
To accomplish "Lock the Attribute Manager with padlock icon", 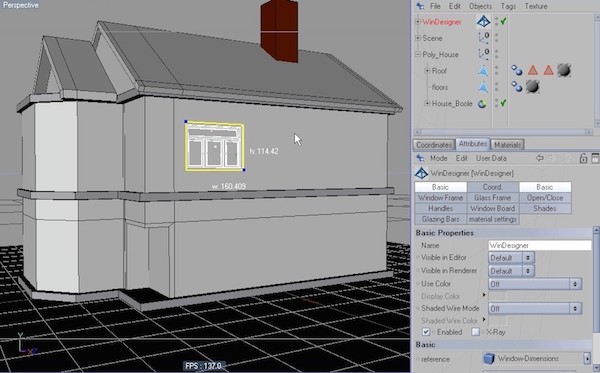I will coord(583,158).
